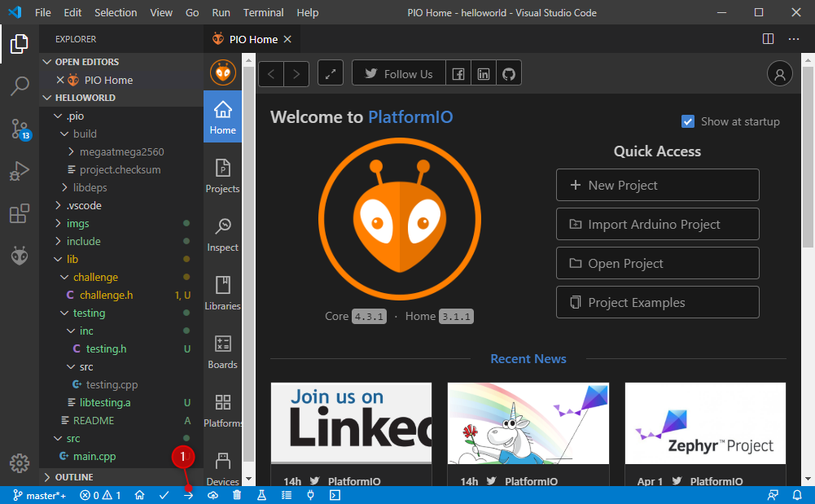
Task: Open the Manage gear menu
Action: click(x=20, y=463)
